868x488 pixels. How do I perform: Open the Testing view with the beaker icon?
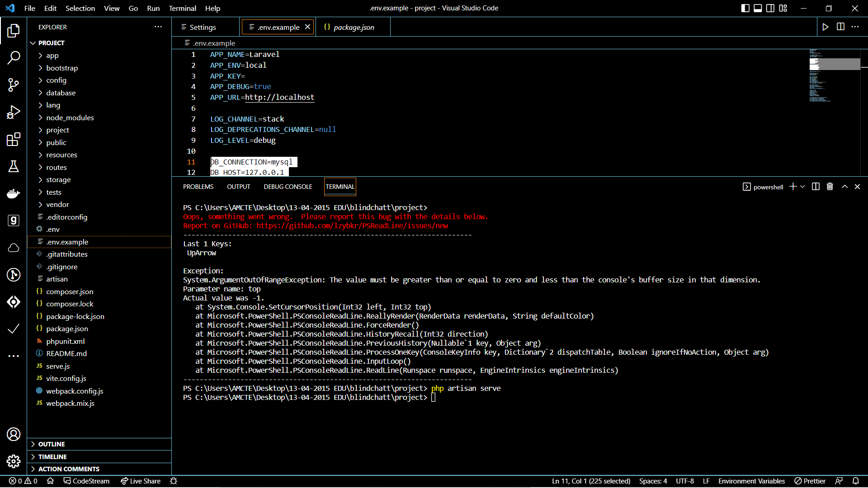(x=14, y=166)
